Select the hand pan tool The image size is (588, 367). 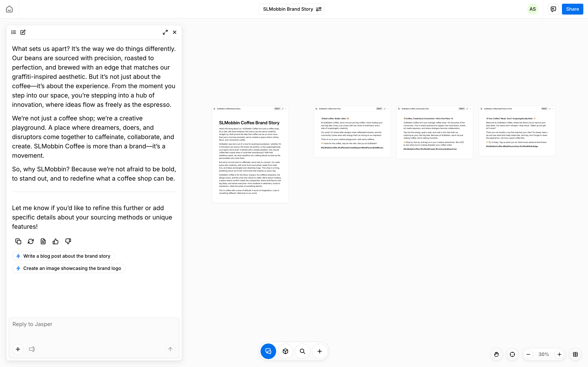tap(496, 354)
